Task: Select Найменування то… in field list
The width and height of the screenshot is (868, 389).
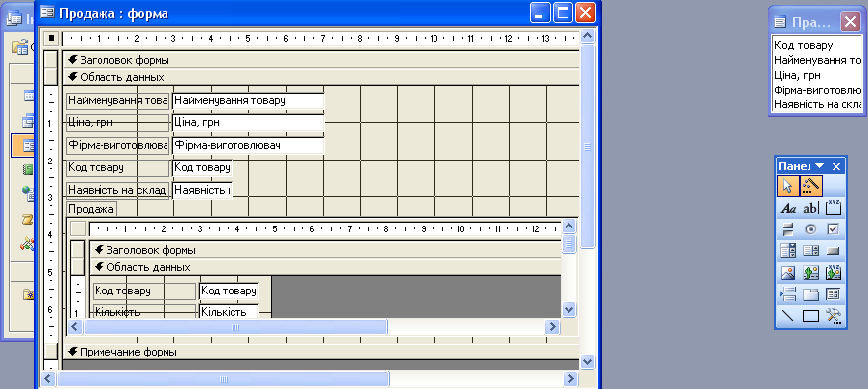Action: (818, 60)
